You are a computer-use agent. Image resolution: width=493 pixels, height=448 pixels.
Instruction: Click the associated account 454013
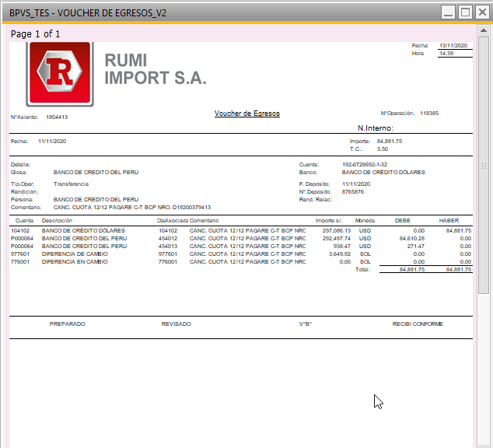[168, 246]
